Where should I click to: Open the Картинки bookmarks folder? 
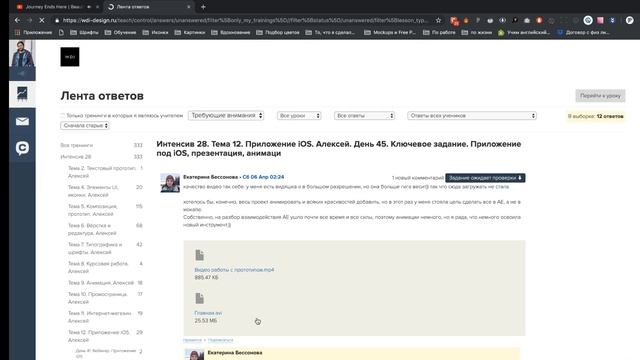pos(190,32)
